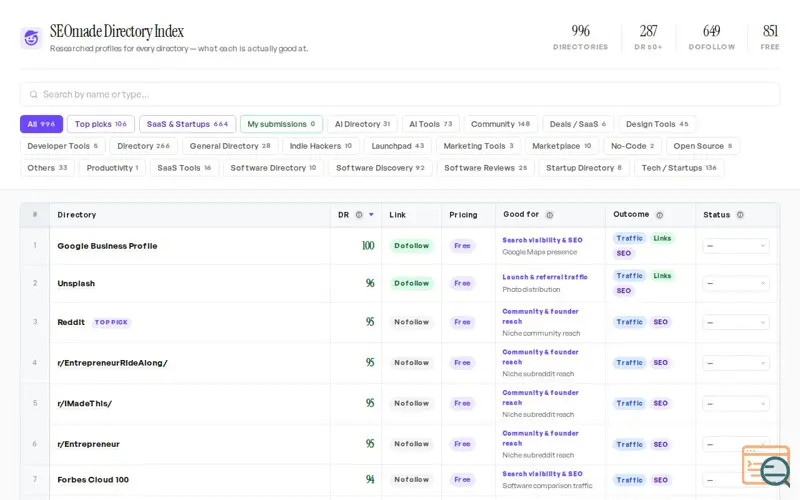Click the Link column header

coord(397,215)
